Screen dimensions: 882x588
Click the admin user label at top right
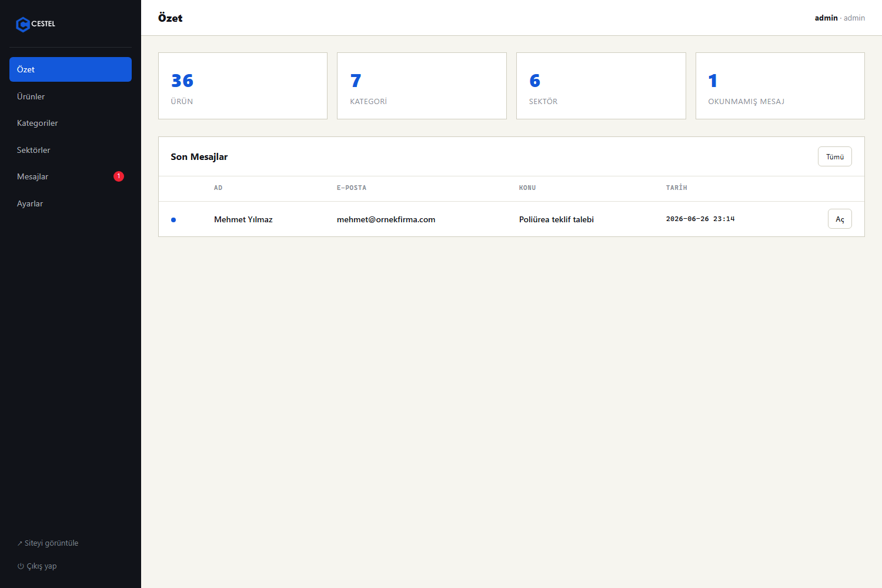click(x=840, y=18)
